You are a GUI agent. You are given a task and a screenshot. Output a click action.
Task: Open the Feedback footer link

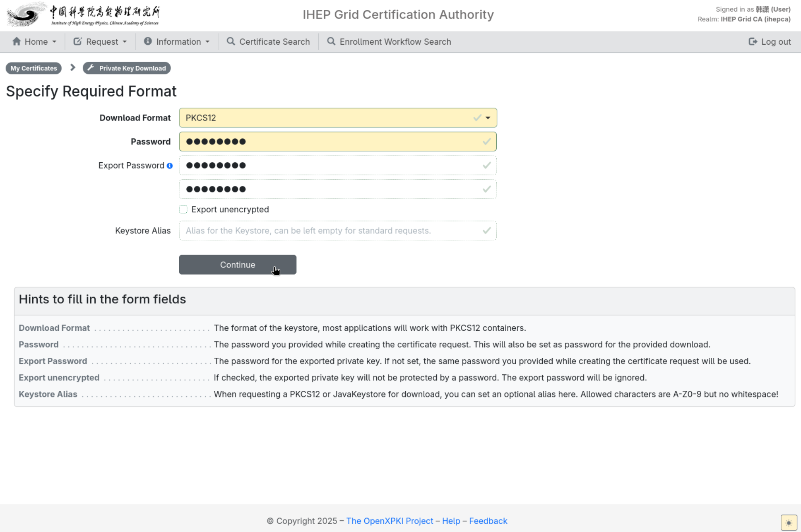pos(488,521)
